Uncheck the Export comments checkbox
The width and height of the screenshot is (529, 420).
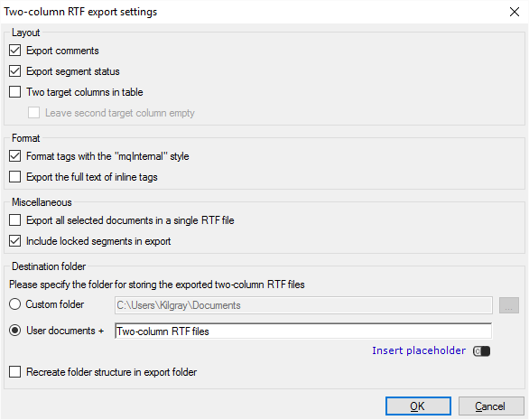tap(14, 51)
